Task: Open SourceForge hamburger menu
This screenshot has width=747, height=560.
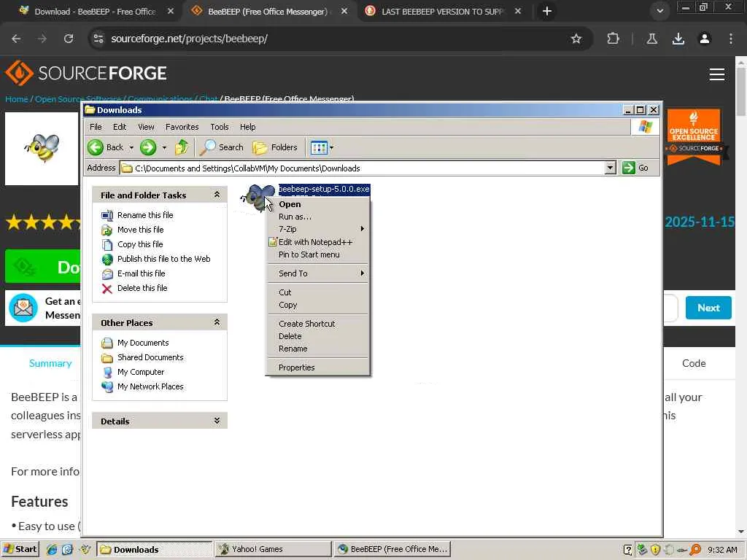Action: [717, 74]
